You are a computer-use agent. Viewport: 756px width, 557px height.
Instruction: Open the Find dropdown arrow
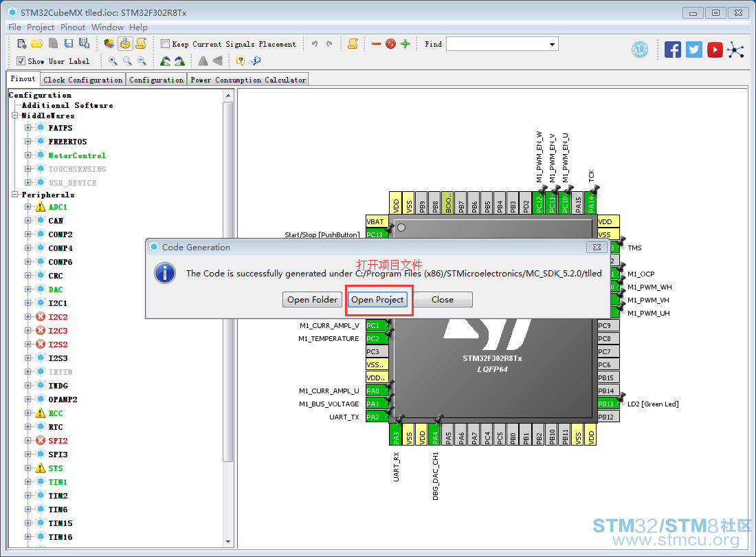552,45
